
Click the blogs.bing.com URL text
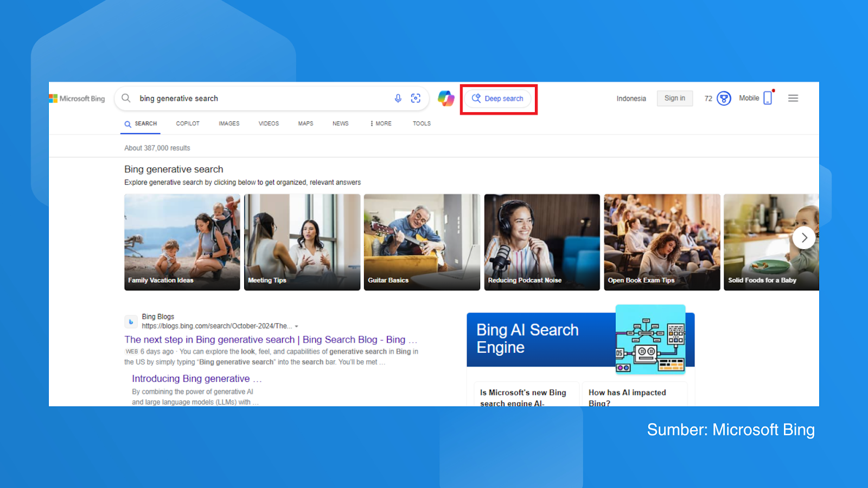[217, 326]
